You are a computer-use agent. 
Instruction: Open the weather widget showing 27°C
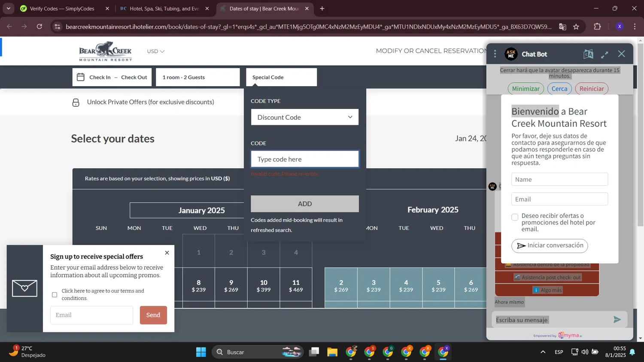(28, 352)
